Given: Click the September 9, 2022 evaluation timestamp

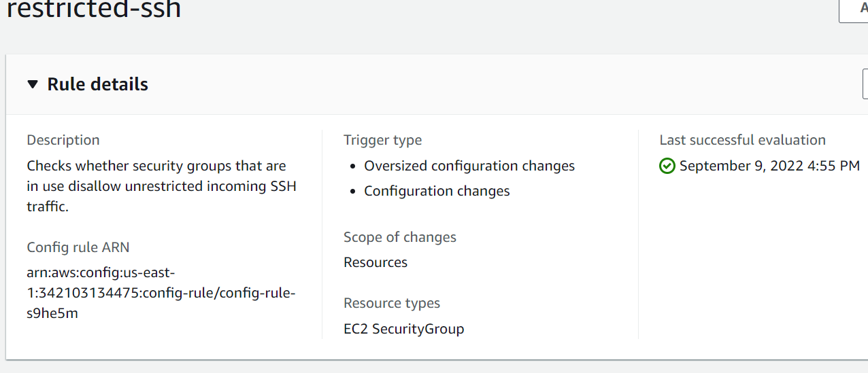Looking at the screenshot, I should pos(769,166).
